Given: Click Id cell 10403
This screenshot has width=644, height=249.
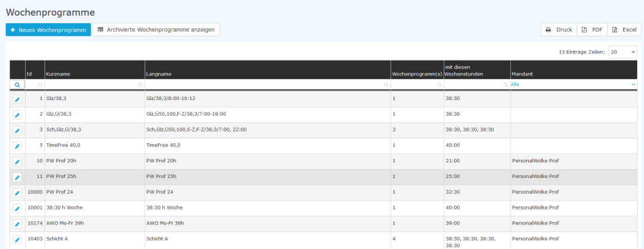Looking at the screenshot, I should 35,240.
